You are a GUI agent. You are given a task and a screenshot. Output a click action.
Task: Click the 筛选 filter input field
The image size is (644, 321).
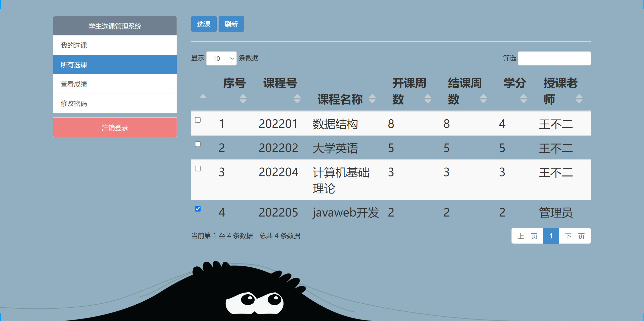pos(554,58)
